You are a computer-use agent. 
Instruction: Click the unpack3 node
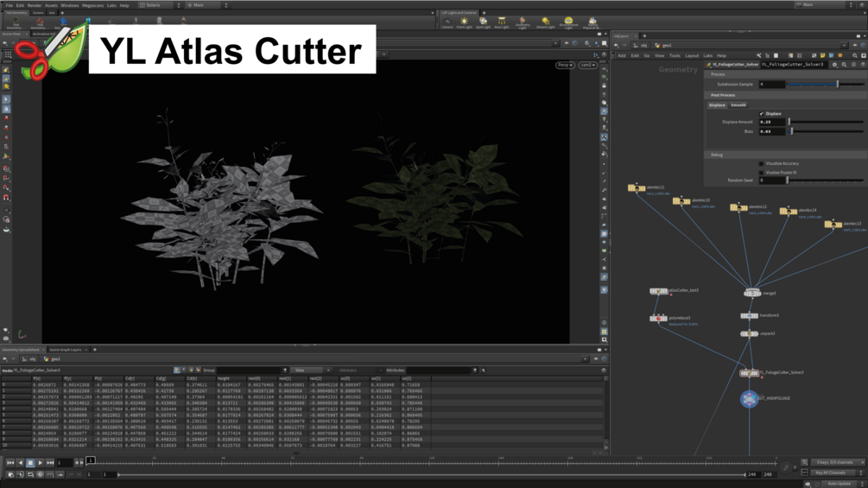pos(749,333)
